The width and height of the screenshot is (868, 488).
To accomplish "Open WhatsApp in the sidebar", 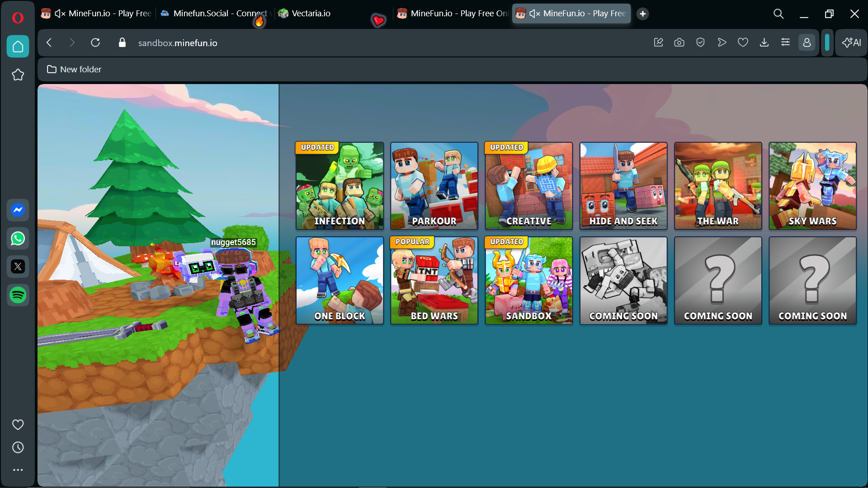I will (18, 239).
